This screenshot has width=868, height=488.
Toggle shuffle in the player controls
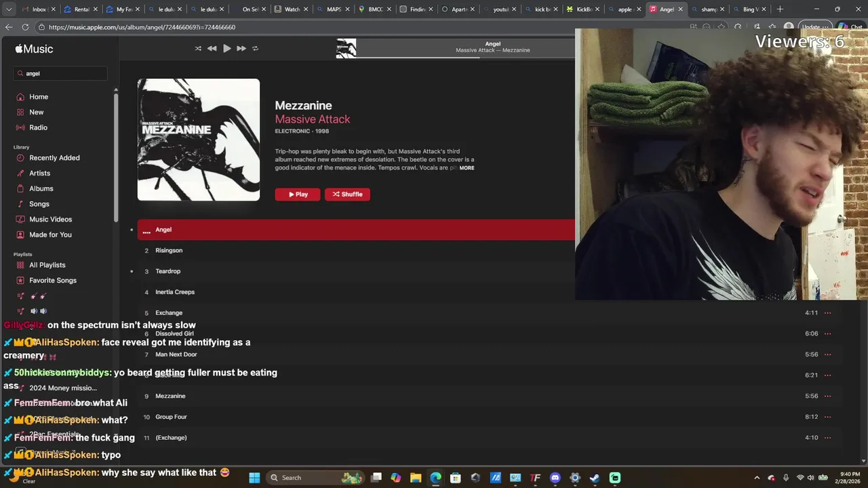[x=198, y=48]
